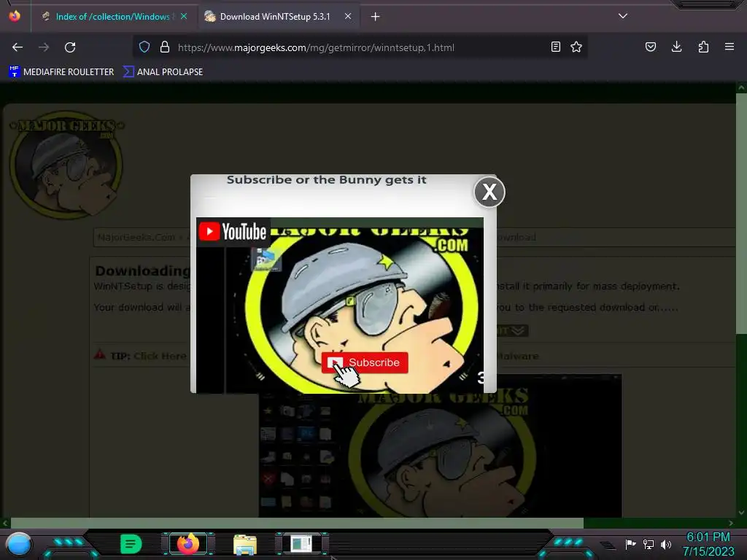Screen dimensions: 747x560
Task: Click the horizontal page scrollbar
Action: point(297,523)
